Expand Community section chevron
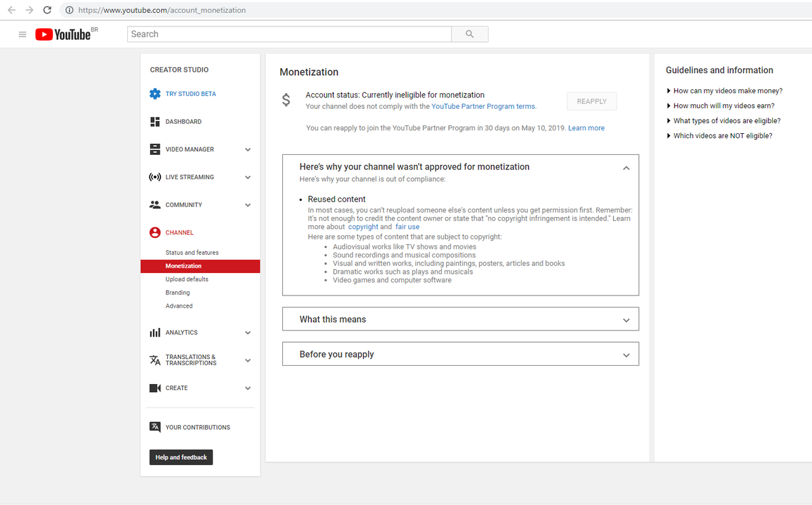The width and height of the screenshot is (812, 505). point(248,205)
